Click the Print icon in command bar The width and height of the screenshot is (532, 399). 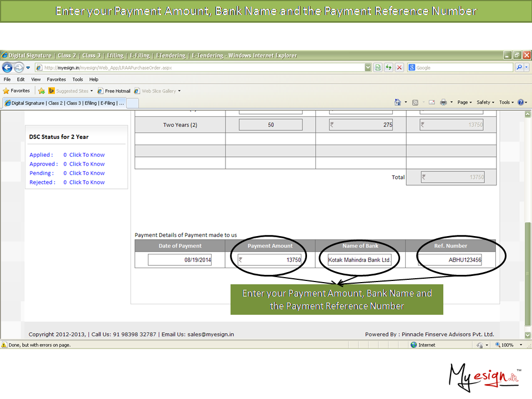pos(443,103)
